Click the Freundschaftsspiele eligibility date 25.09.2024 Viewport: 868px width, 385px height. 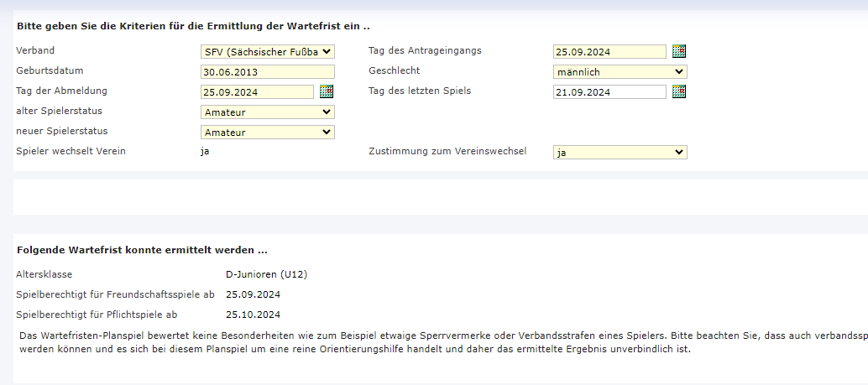pos(253,294)
